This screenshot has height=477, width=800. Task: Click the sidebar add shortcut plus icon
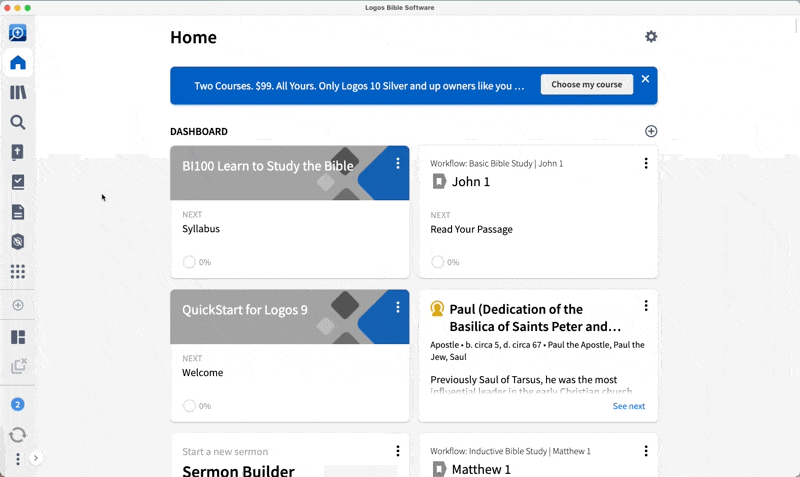click(18, 305)
